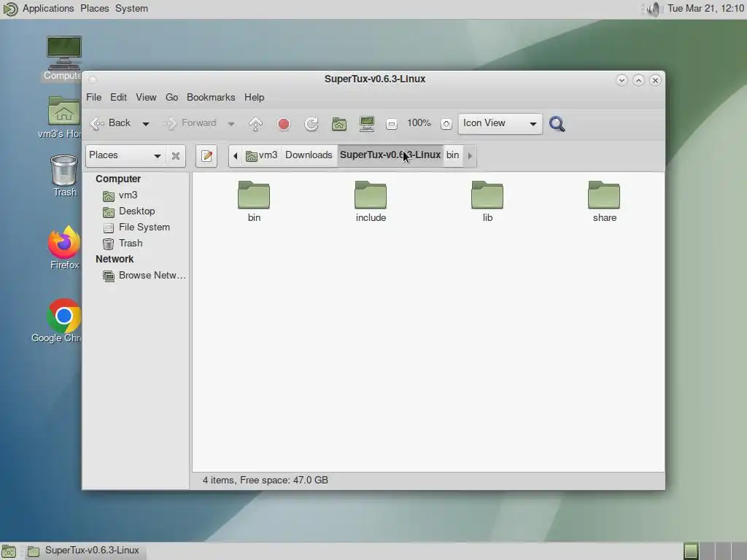Zoom out with the minus icon

tap(391, 124)
